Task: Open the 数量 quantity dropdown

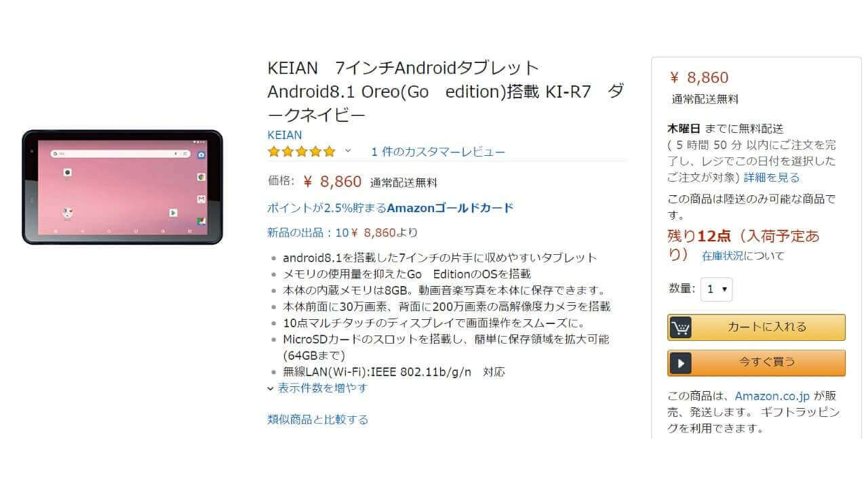Action: pyautogui.click(x=716, y=289)
